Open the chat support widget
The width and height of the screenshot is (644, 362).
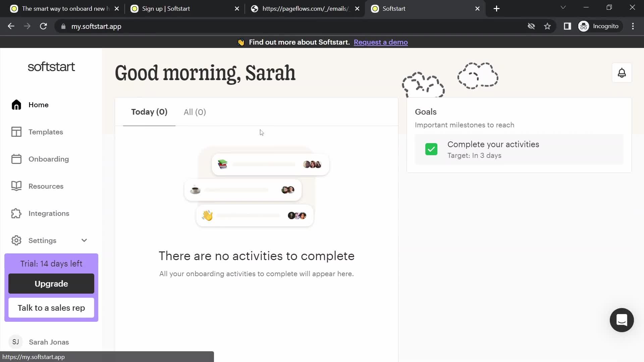pyautogui.click(x=622, y=320)
